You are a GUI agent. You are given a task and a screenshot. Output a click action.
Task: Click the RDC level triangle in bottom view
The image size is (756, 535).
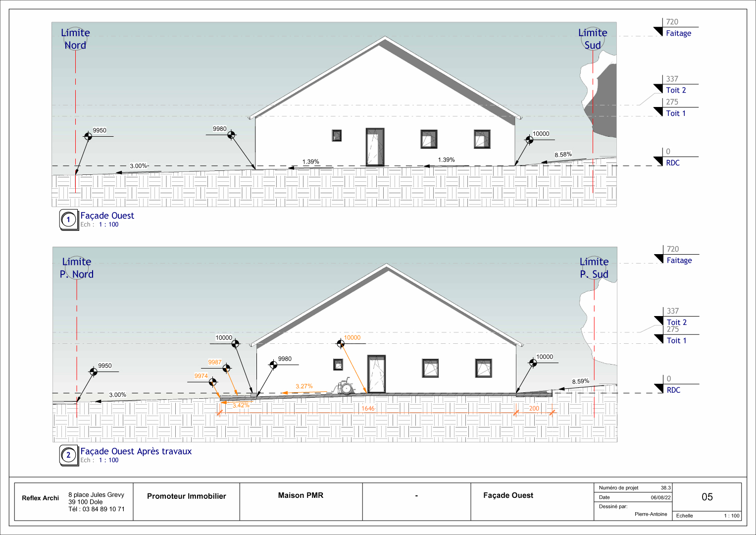[x=659, y=388]
